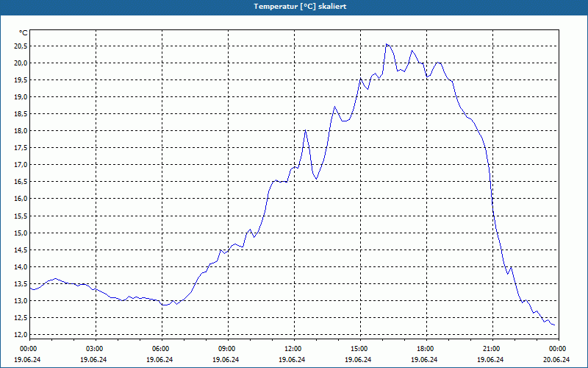Click the 19,5 y-axis label

[x=21, y=80]
